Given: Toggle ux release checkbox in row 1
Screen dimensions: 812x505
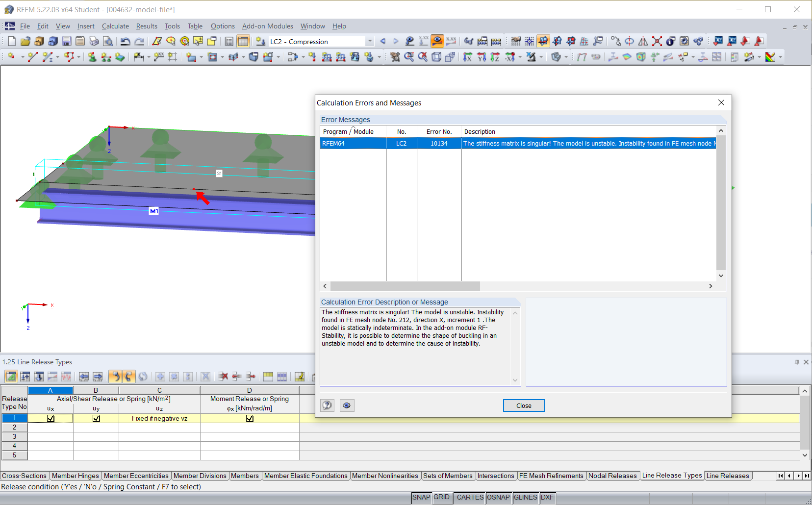Looking at the screenshot, I should [51, 418].
